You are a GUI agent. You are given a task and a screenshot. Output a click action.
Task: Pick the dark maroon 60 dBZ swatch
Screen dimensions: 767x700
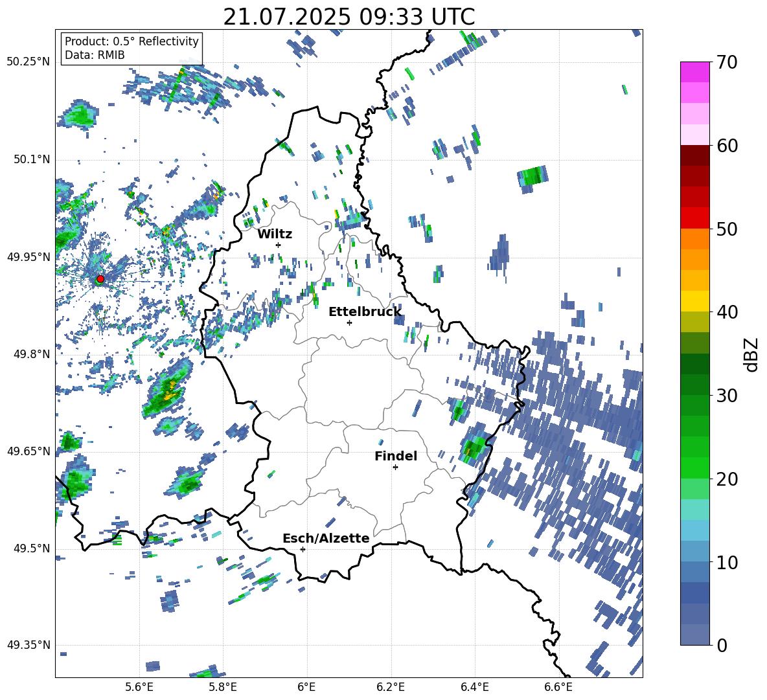tap(694, 155)
